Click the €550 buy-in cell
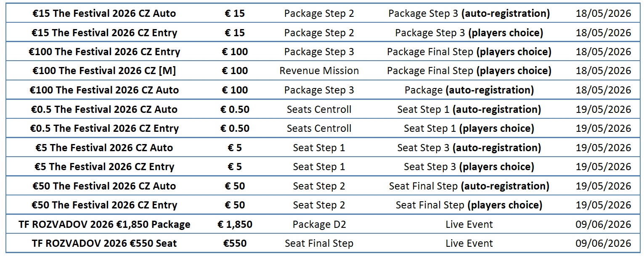Image resolution: width=644 pixels, height=259 pixels. 235,243
